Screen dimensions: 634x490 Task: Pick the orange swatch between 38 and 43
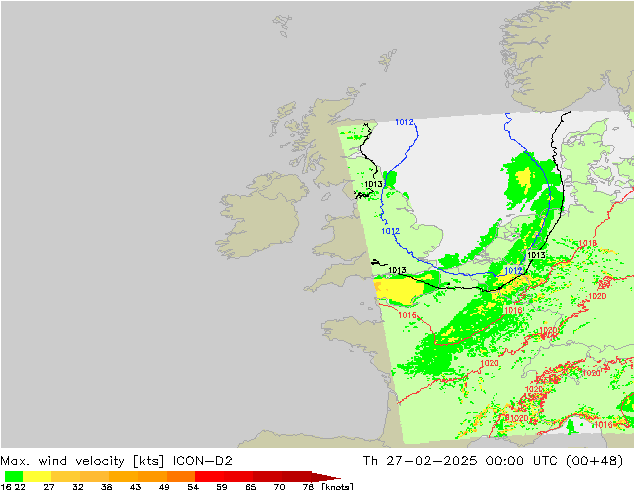(123, 476)
